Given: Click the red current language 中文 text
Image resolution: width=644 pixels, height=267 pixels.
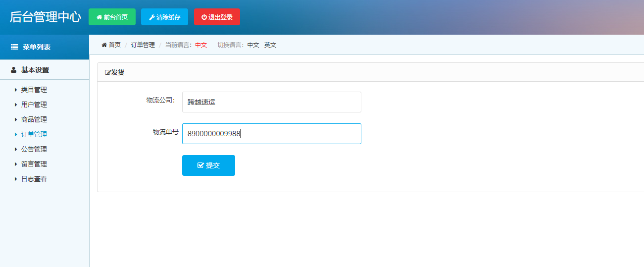Looking at the screenshot, I should pyautogui.click(x=201, y=45).
